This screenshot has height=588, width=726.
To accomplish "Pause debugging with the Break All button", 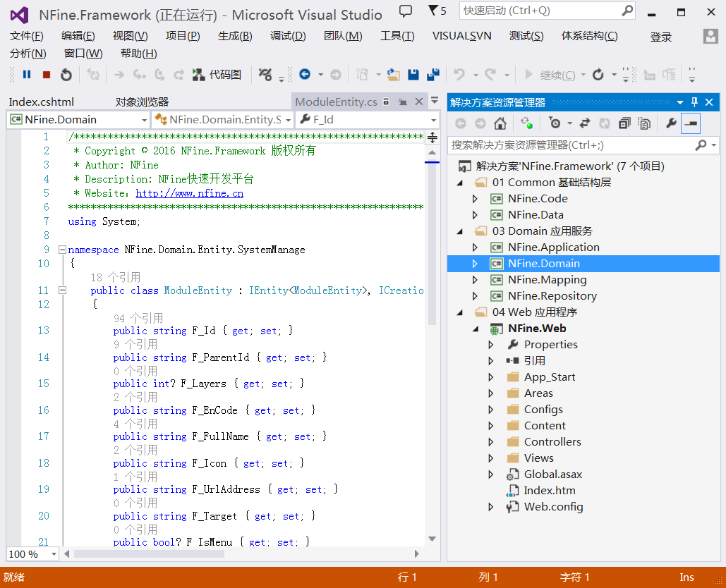I will 27,75.
